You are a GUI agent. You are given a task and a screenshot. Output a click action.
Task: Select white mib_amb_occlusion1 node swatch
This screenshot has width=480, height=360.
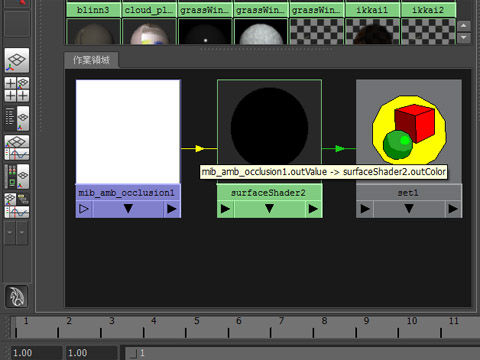pyautogui.click(x=128, y=131)
